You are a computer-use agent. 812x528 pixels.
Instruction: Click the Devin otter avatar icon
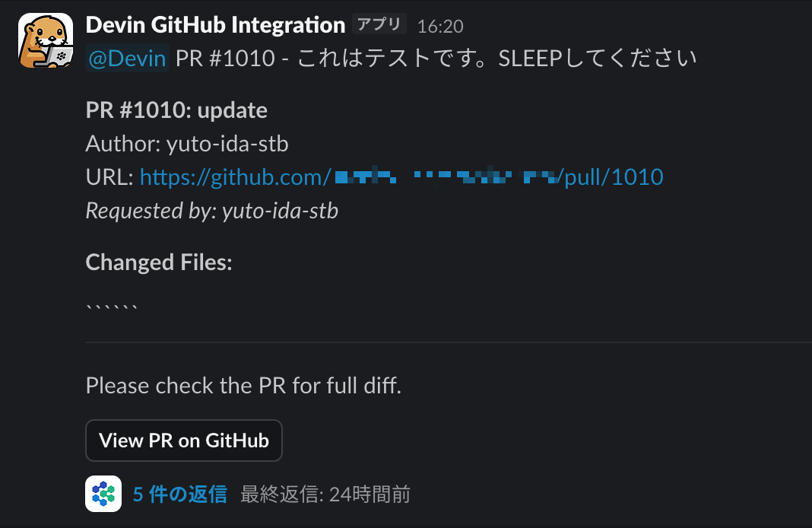[x=46, y=41]
